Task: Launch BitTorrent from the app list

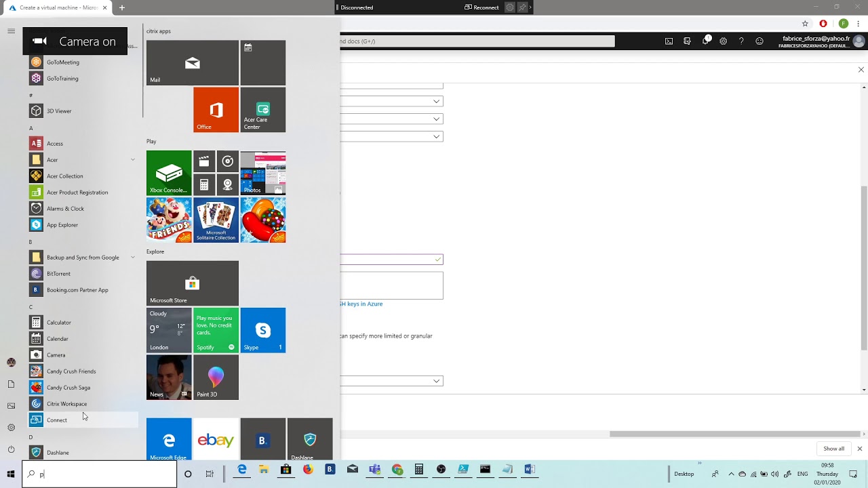Action: click(x=83, y=274)
